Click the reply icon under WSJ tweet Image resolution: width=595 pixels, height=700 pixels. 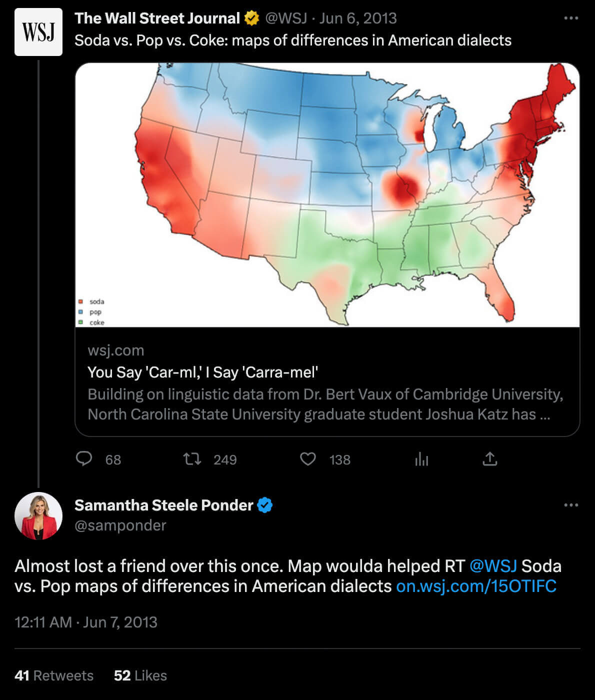coord(84,458)
